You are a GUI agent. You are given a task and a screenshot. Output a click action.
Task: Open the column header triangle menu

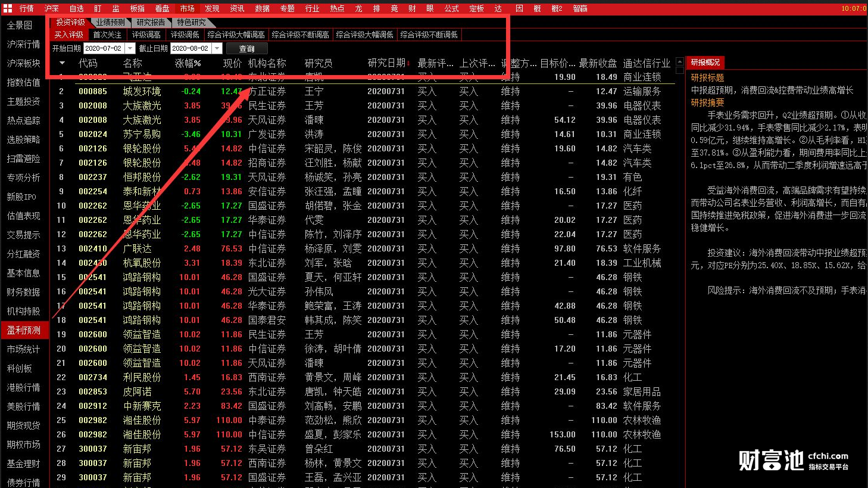(x=63, y=63)
